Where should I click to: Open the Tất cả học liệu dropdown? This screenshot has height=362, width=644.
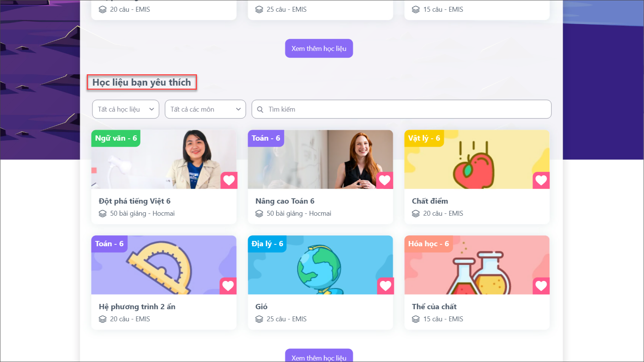126,109
